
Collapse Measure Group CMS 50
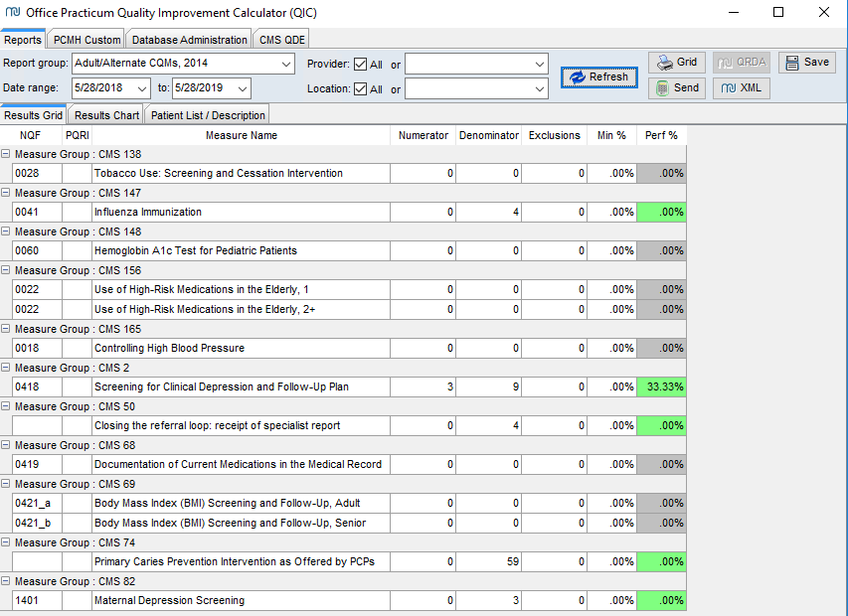5,406
